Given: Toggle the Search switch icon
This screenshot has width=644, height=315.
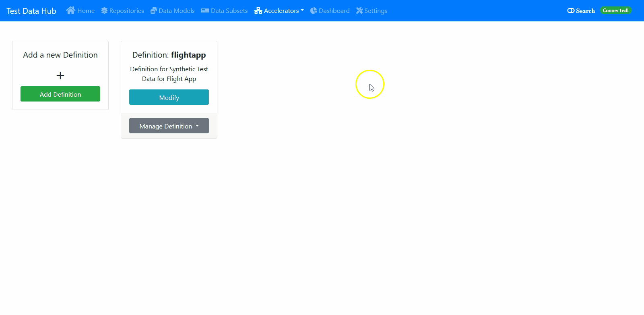Looking at the screenshot, I should click(x=571, y=11).
